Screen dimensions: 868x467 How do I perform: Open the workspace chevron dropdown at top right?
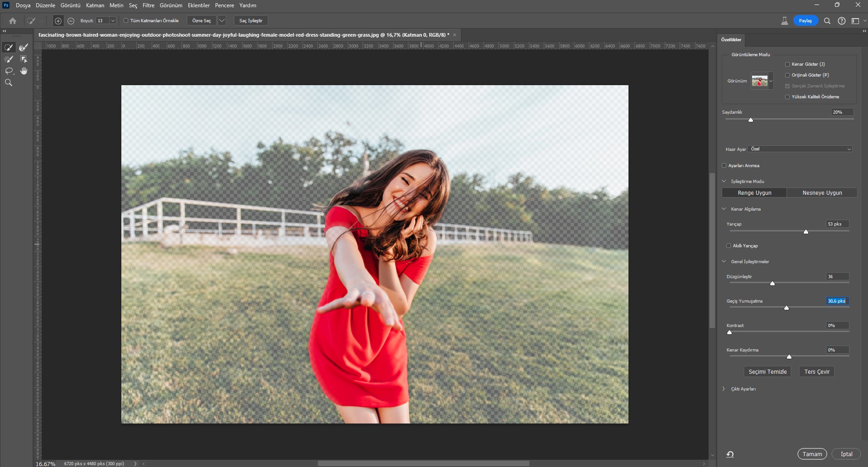point(865,21)
